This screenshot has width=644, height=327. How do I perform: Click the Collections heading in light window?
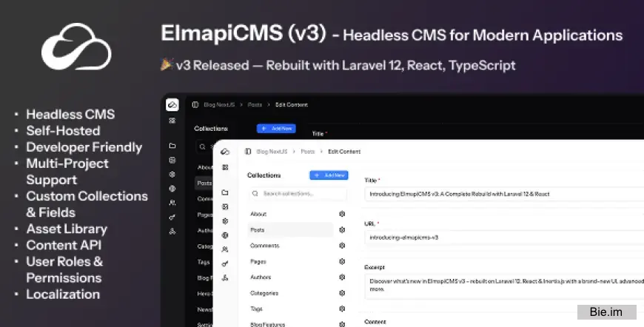coord(264,175)
